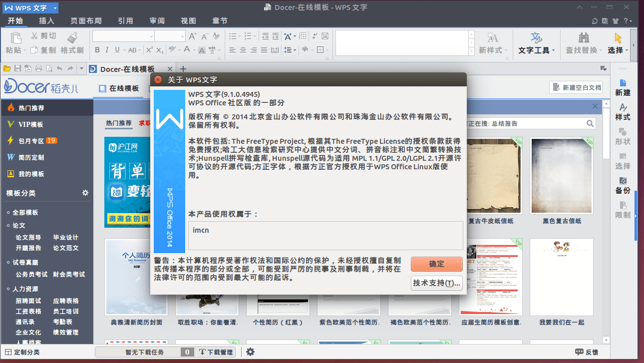Click the decrease font size icon
This screenshot has width=644, height=363.
pos(205,36)
